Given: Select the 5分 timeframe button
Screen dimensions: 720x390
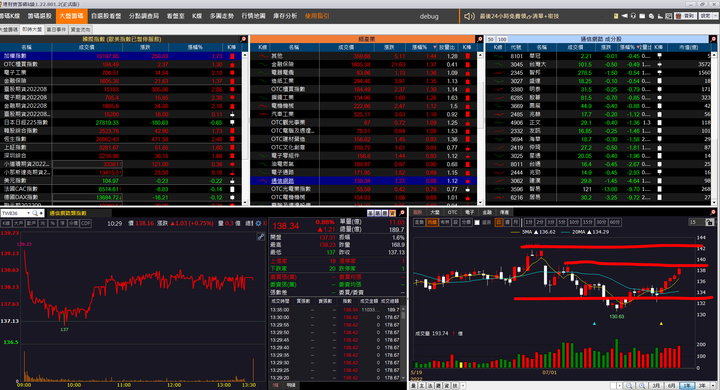Looking at the screenshot, I should (562, 222).
